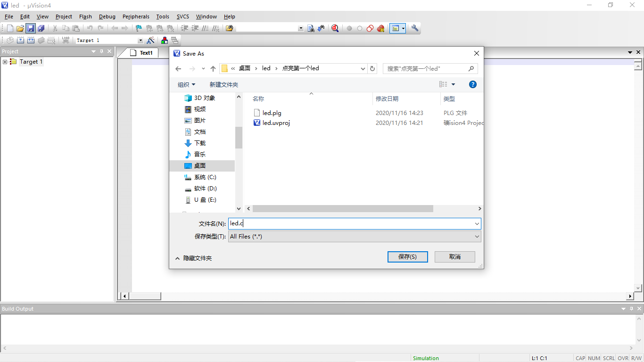Viewport: 644px width, 362px height.
Task: Start debug session magnifier icon
Action: click(335, 28)
